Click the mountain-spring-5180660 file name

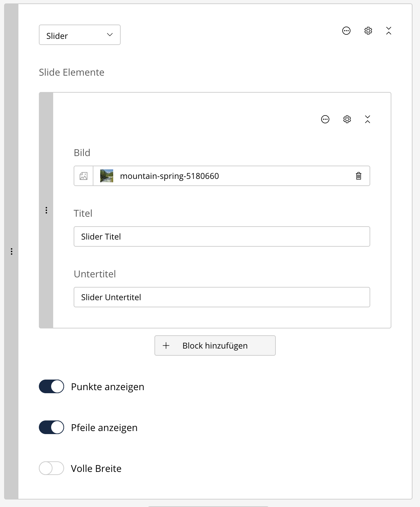169,176
